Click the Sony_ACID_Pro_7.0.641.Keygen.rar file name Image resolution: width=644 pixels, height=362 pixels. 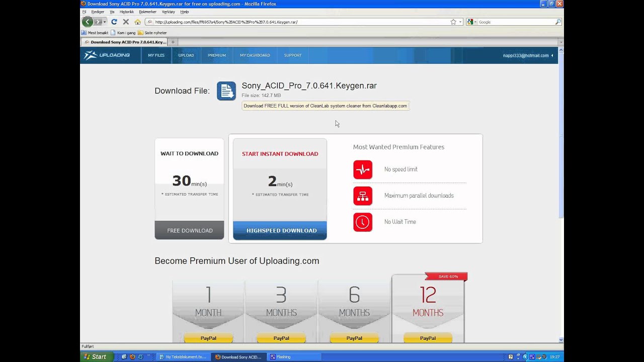pyautogui.click(x=309, y=85)
